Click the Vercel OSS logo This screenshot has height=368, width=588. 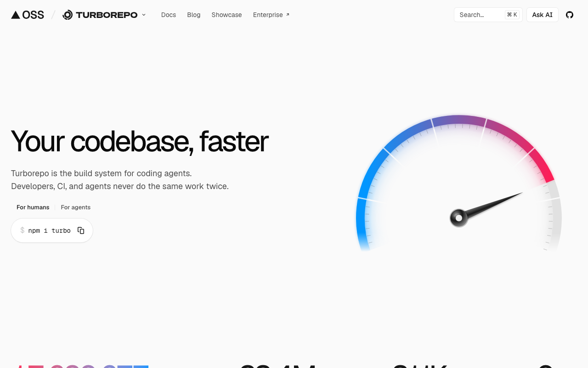28,15
